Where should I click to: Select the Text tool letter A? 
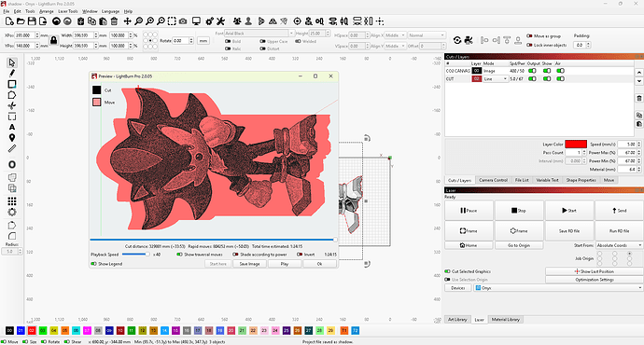click(x=12, y=127)
